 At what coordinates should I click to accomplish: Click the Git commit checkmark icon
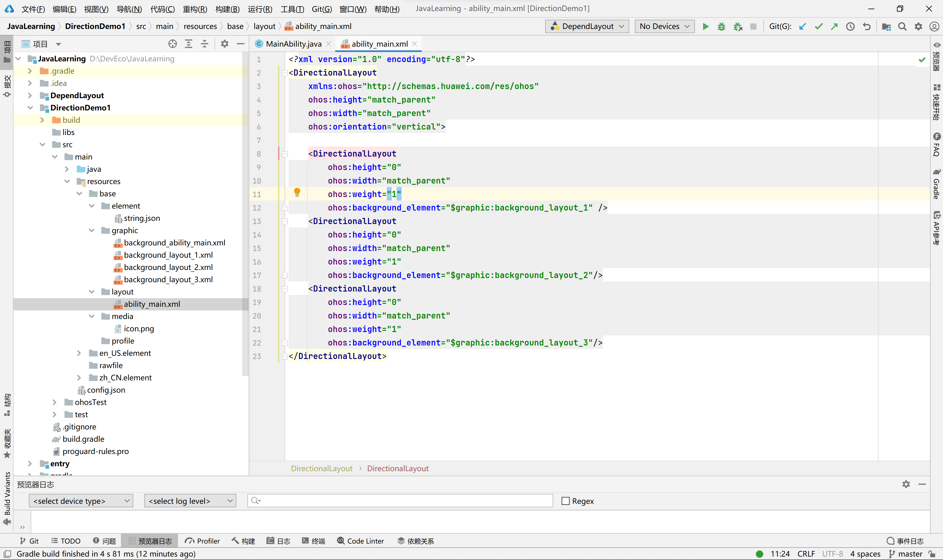click(x=818, y=27)
